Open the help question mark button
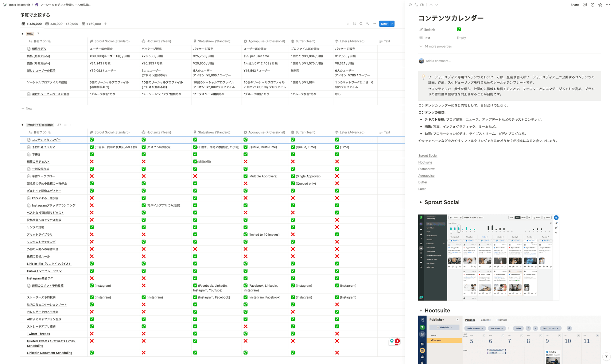 click(x=606, y=356)
